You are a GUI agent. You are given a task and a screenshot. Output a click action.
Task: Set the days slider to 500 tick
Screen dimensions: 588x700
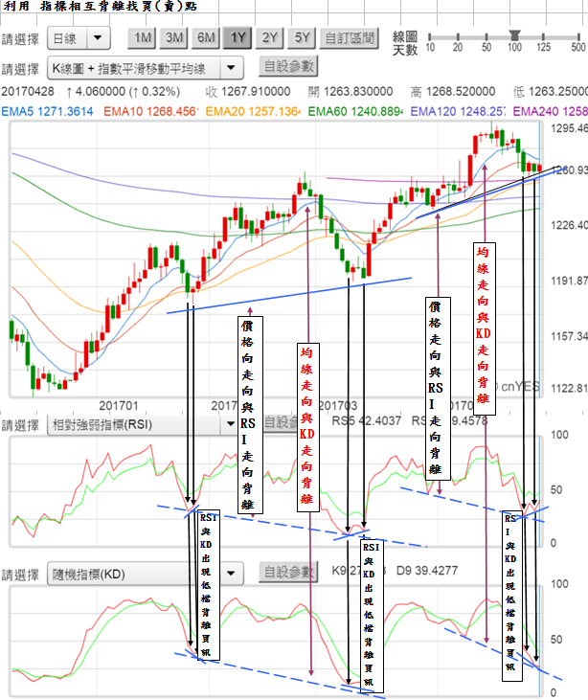pyautogui.click(x=578, y=37)
